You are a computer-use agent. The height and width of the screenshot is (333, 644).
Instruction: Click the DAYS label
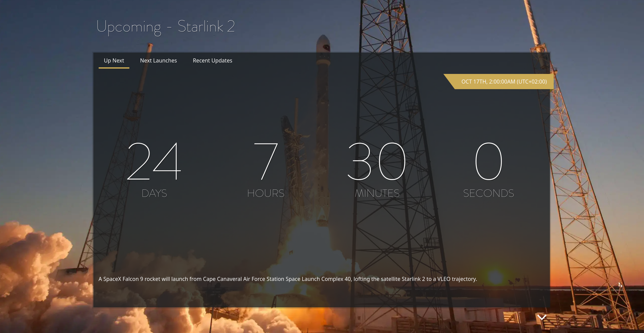154,193
